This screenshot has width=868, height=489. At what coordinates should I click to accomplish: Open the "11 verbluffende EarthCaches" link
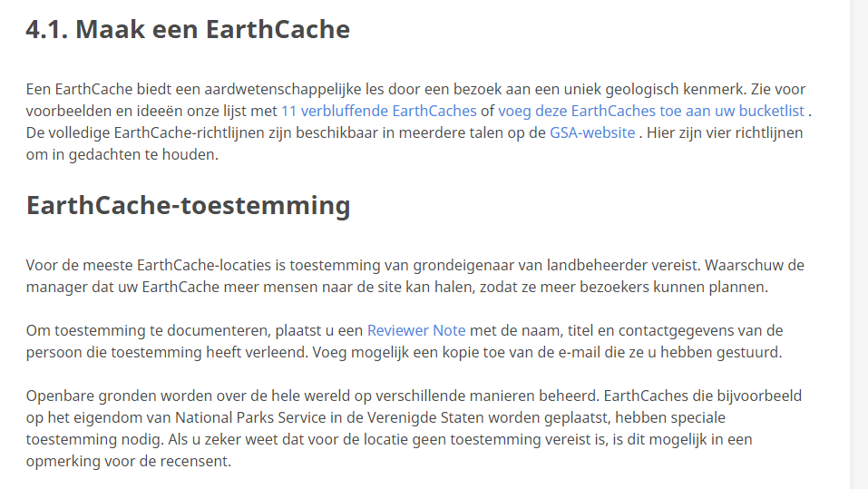tap(378, 112)
